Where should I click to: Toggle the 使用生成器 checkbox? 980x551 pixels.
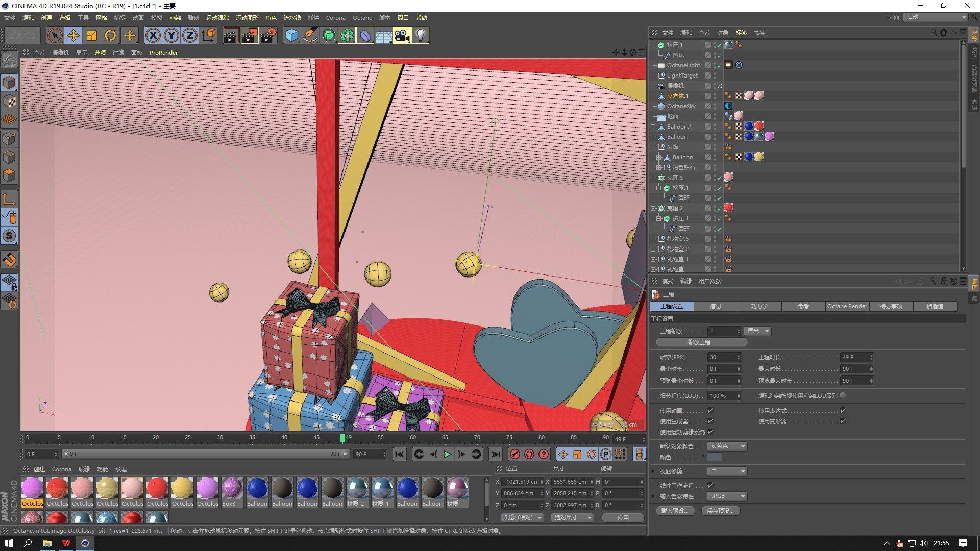coord(710,421)
